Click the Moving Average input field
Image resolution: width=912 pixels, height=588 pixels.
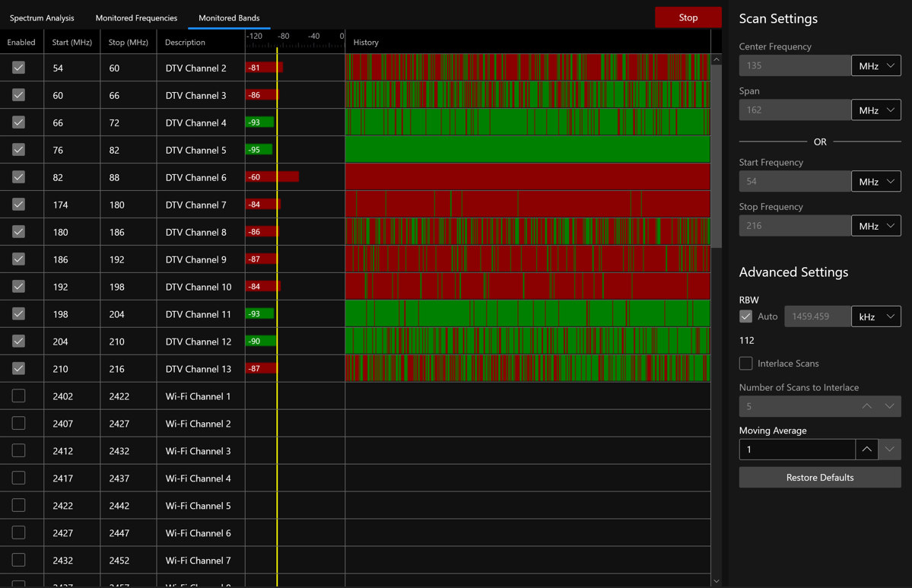(797, 449)
